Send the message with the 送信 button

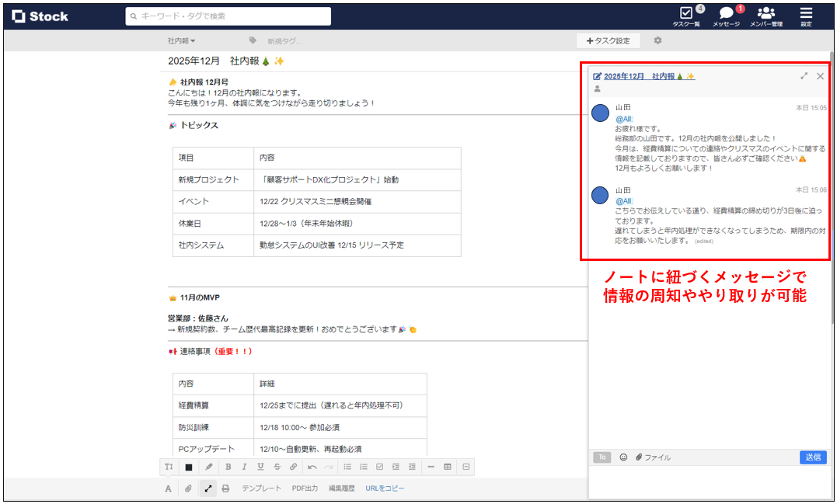[813, 457]
